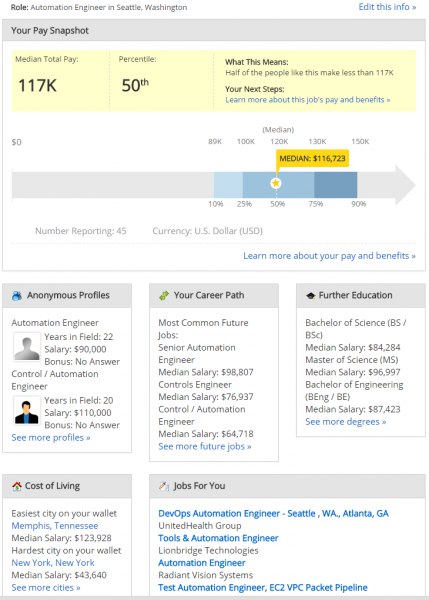The height and width of the screenshot is (600, 429).
Task: Open the Memphis, Tennessee city link
Action: point(55,526)
